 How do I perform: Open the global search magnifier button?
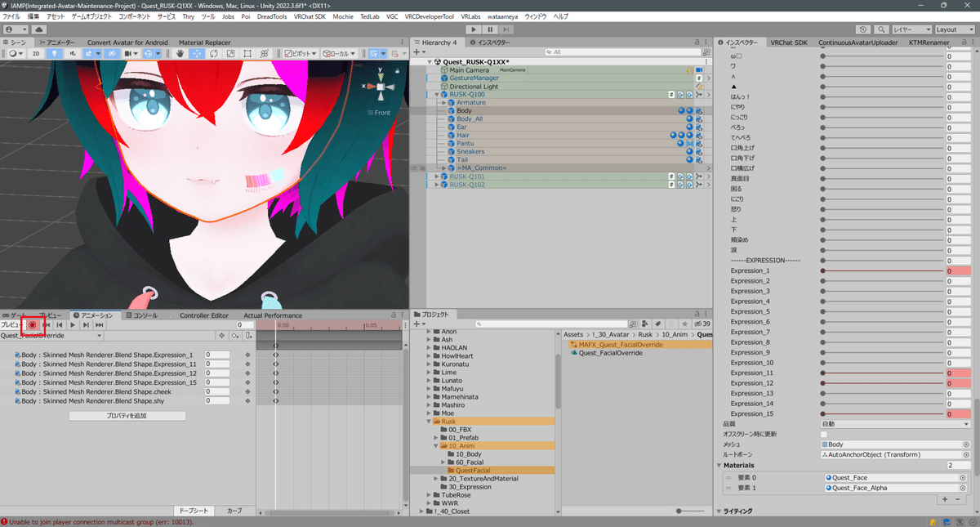tap(880, 29)
